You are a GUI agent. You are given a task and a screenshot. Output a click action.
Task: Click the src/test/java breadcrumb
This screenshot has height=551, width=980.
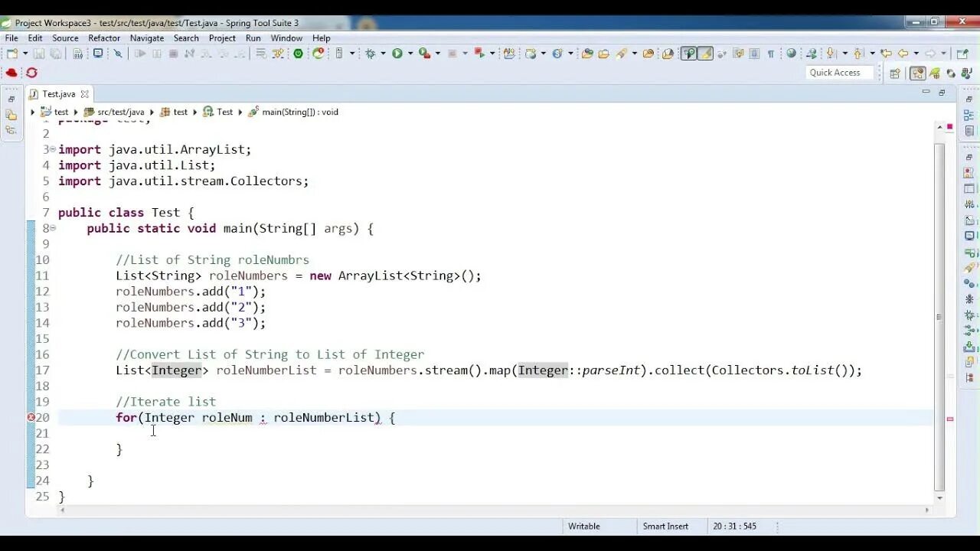click(x=114, y=112)
